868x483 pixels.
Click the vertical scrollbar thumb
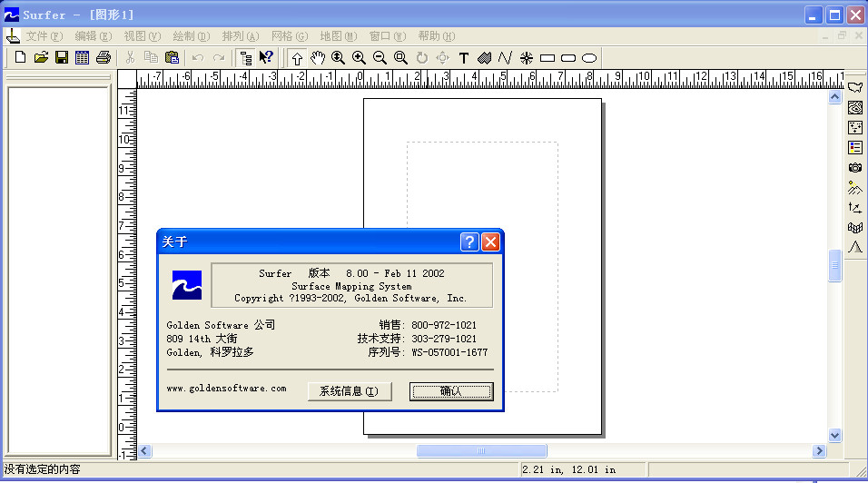click(834, 266)
